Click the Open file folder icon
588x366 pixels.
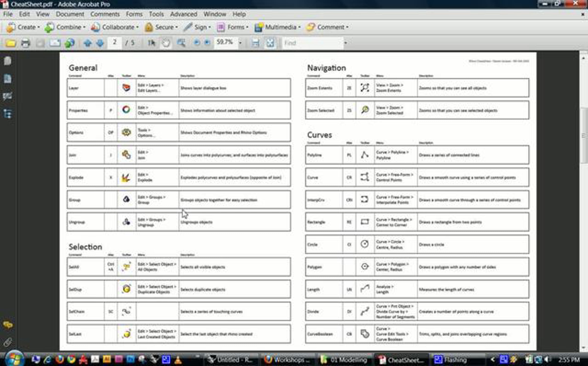point(11,43)
